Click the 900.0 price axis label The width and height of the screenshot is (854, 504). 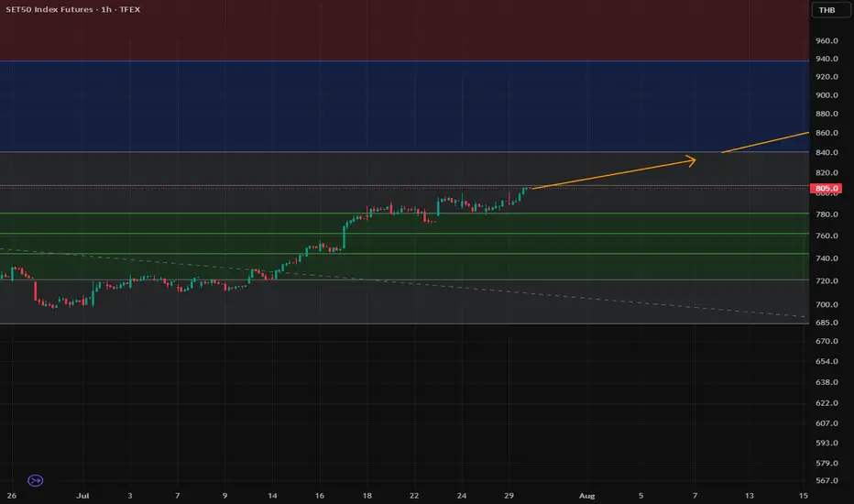[827, 95]
